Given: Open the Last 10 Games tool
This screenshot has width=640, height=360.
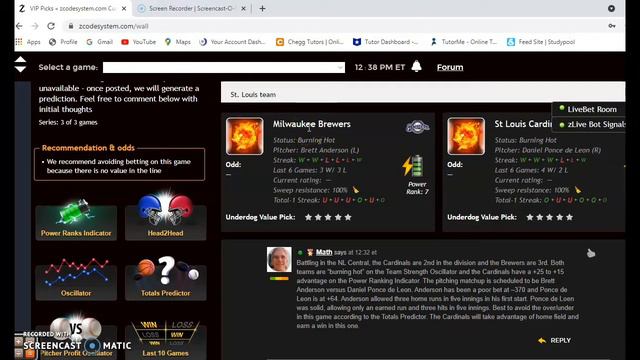Looking at the screenshot, I should click(x=165, y=339).
